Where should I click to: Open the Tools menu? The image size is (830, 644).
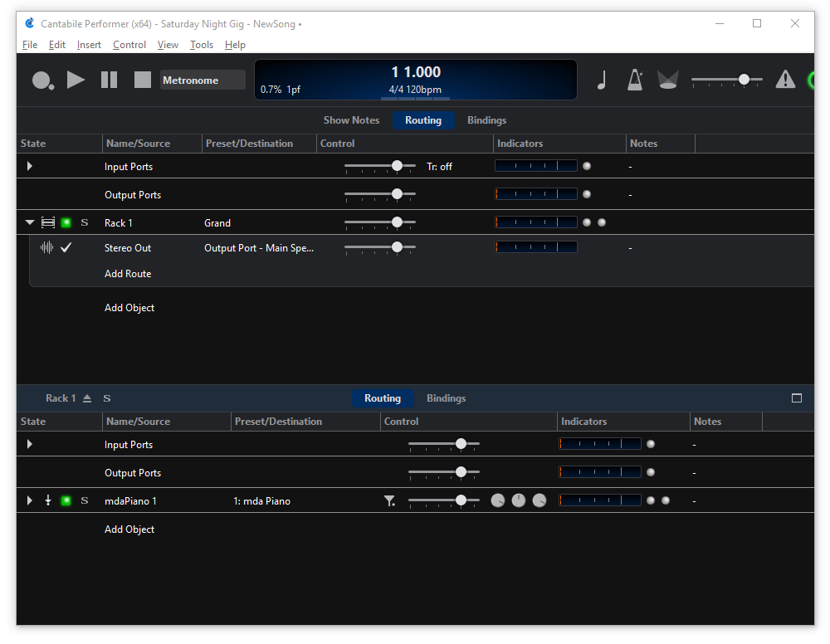pyautogui.click(x=202, y=45)
